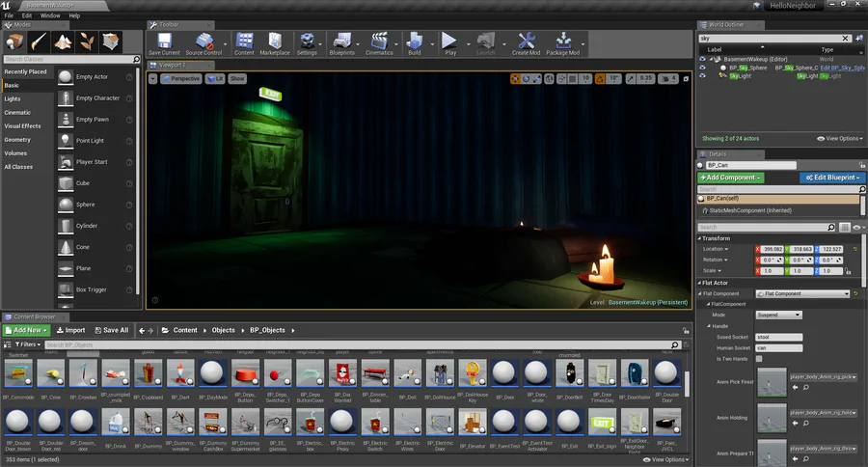Select the Cube placement item
The image size is (868, 467).
pyautogui.click(x=95, y=183)
